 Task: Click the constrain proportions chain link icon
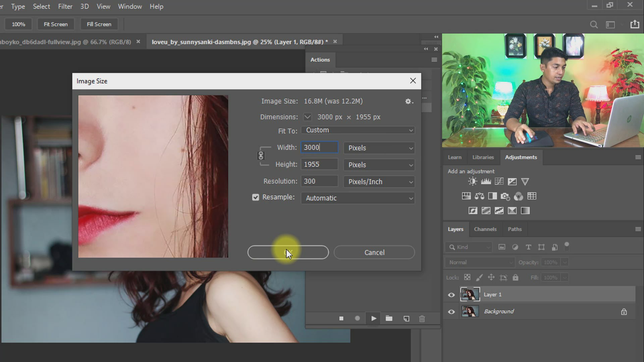pyautogui.click(x=261, y=156)
